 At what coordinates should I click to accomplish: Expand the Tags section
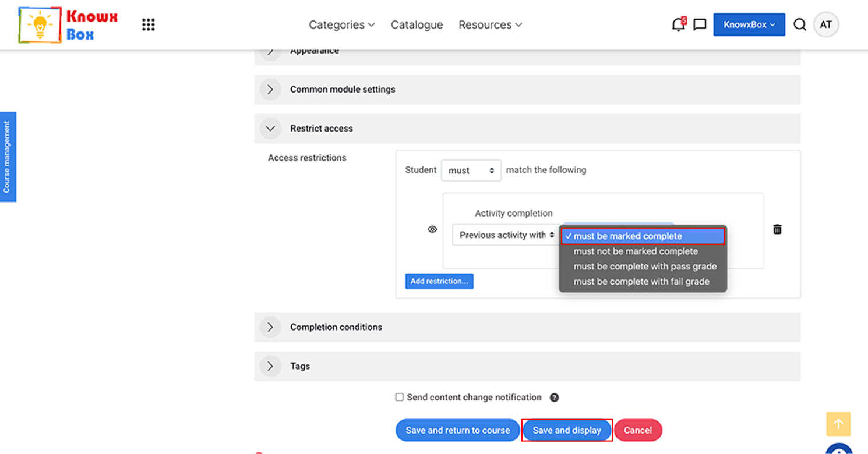[527, 366]
